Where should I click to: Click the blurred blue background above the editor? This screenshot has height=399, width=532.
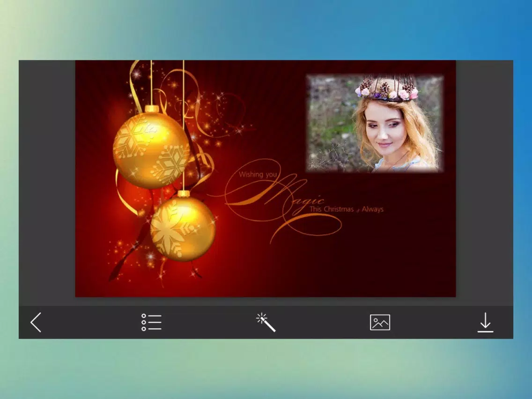(266, 30)
